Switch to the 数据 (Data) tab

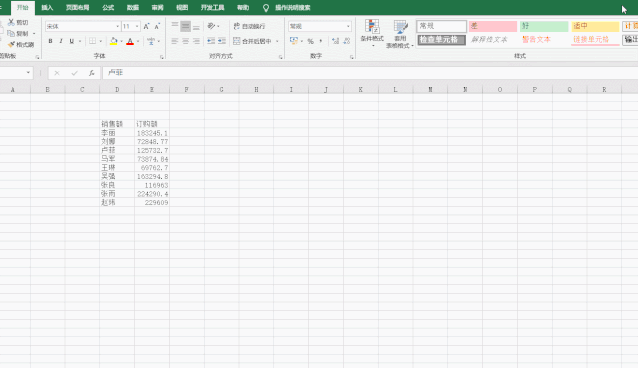133,8
